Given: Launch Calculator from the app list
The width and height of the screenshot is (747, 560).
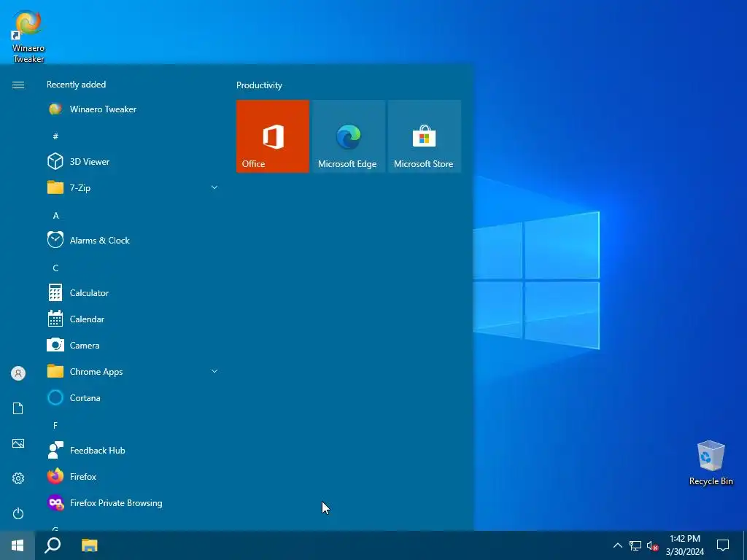Looking at the screenshot, I should pos(133,293).
